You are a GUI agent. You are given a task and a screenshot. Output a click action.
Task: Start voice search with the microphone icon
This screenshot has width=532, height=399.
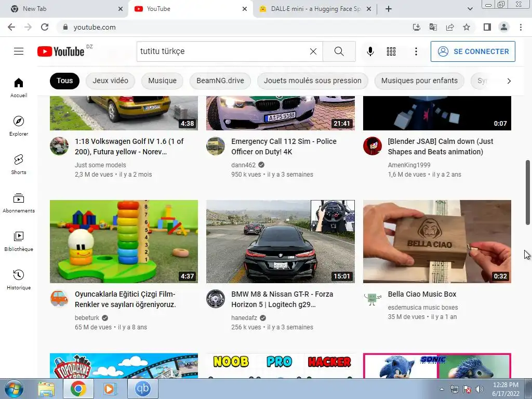(x=370, y=51)
